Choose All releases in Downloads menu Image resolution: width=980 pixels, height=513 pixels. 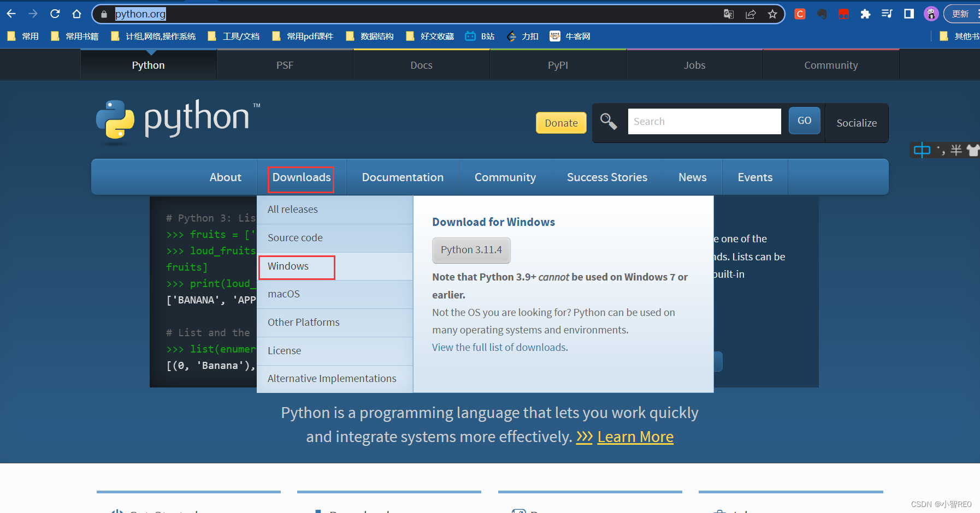(334, 210)
